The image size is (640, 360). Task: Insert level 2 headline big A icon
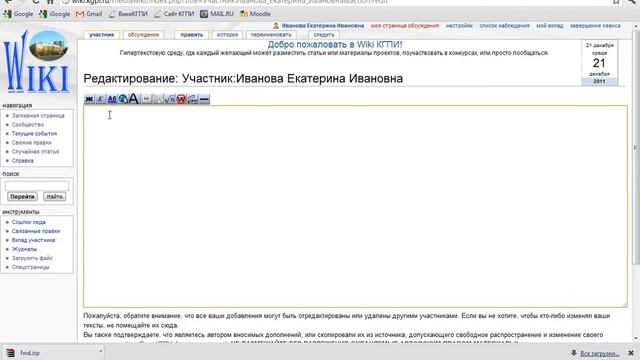(134, 99)
